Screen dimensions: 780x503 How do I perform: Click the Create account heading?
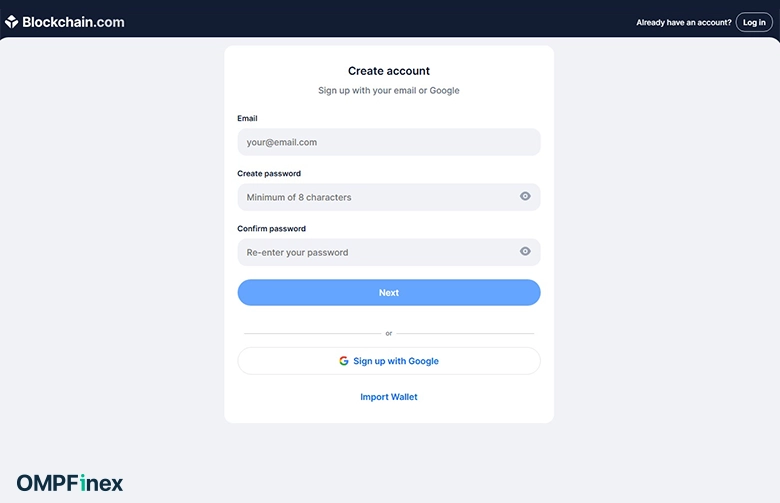point(389,71)
